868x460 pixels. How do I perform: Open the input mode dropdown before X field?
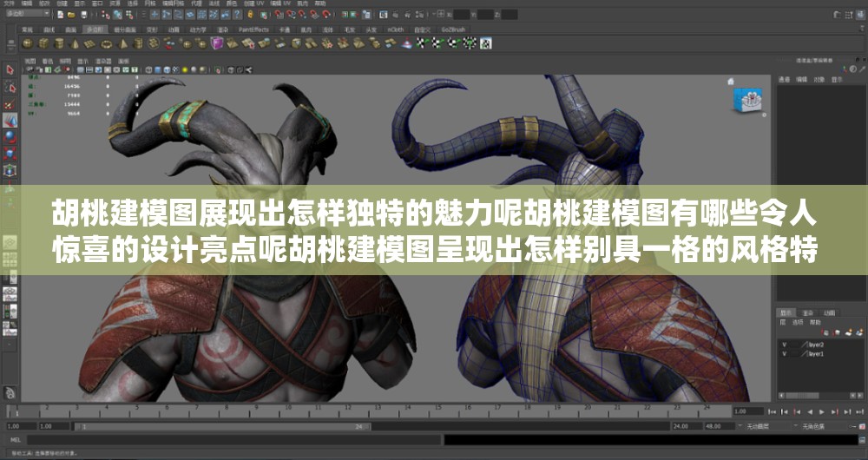(435, 15)
